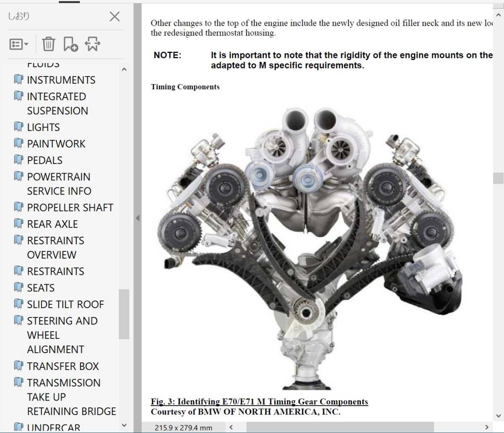Click the SEATS bookmark ribbon icon
Screen dimensions: 504x433
(x=18, y=288)
